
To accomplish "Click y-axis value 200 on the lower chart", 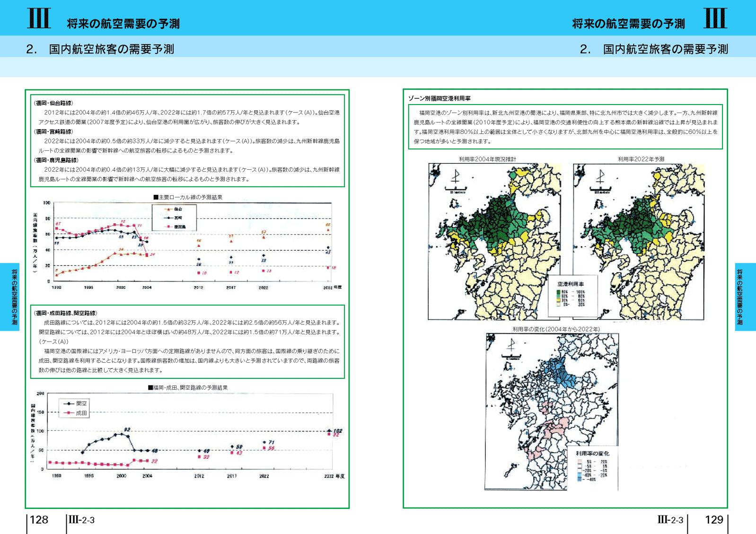I will [x=40, y=394].
